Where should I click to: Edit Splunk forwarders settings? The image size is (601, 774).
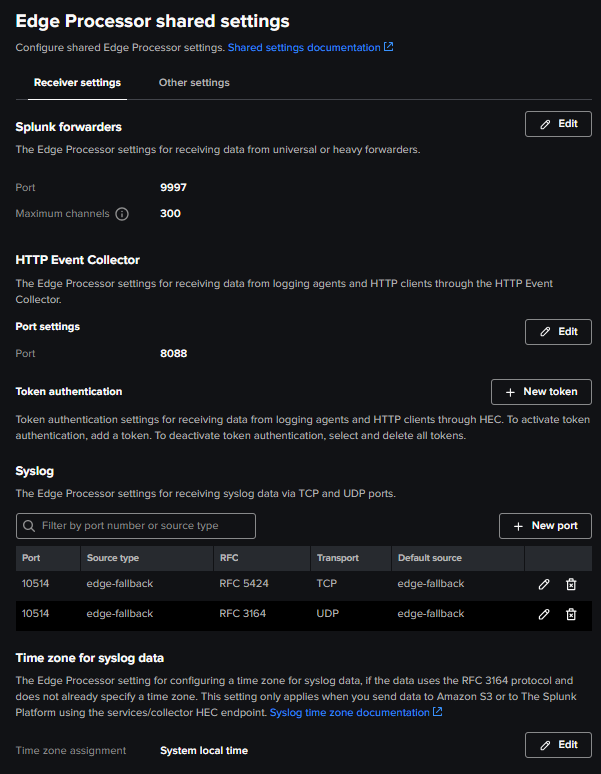[558, 124]
